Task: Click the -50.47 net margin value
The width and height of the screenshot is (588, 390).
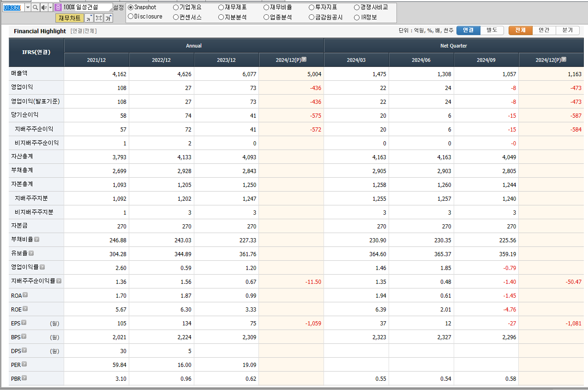Action: tap(574, 282)
